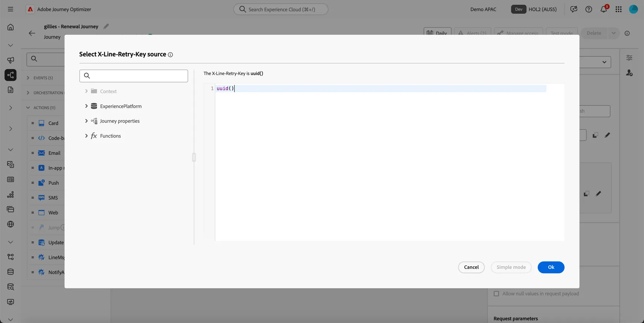Open the Delete button dropdown arrow
The width and height of the screenshot is (644, 323).
coord(613,33)
